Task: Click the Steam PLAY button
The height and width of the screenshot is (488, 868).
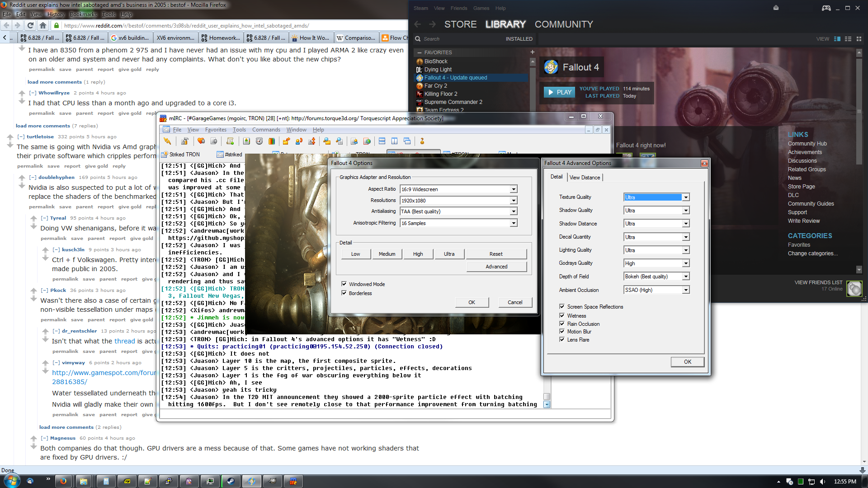Action: 559,92
